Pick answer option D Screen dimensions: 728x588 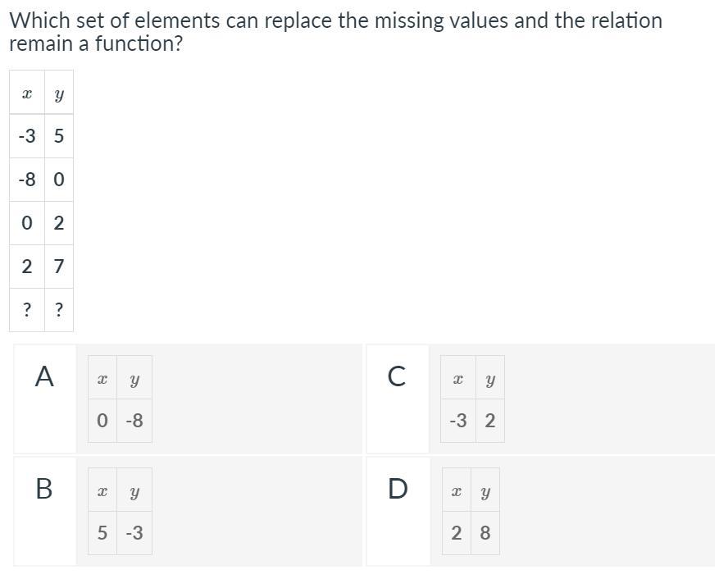397,489
